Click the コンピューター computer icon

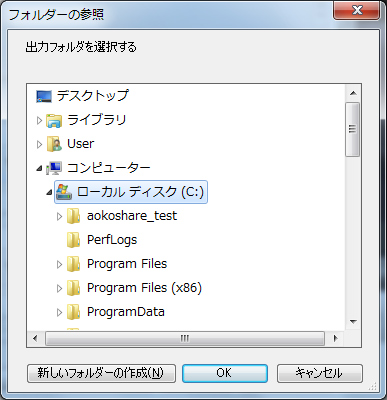(x=54, y=168)
